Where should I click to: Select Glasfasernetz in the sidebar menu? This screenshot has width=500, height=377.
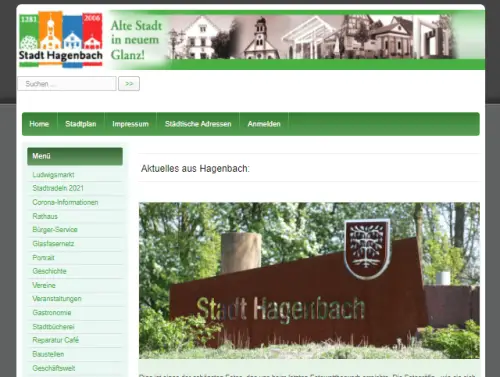[53, 244]
